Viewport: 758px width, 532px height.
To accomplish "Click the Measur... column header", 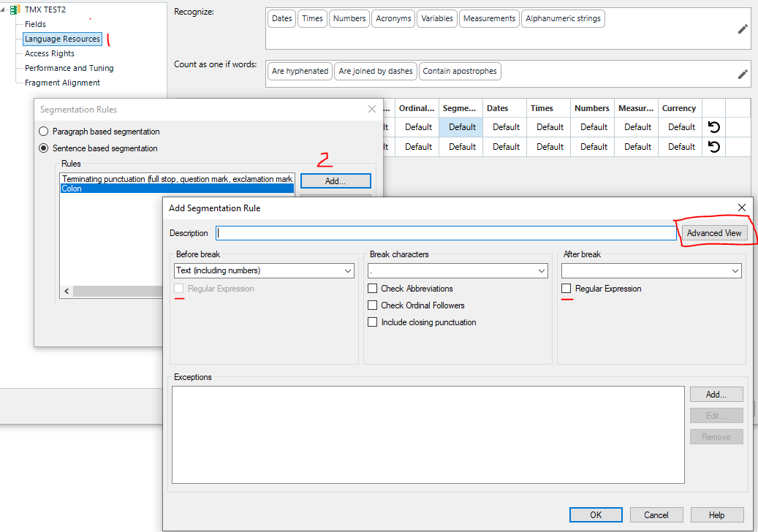I will 636,108.
